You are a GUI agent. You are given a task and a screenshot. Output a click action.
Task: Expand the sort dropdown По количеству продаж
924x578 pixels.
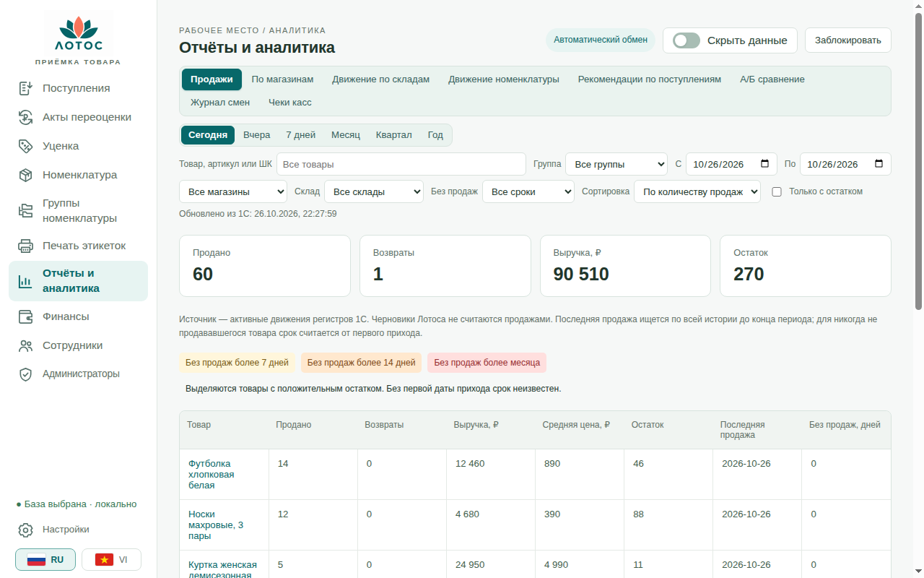(697, 191)
